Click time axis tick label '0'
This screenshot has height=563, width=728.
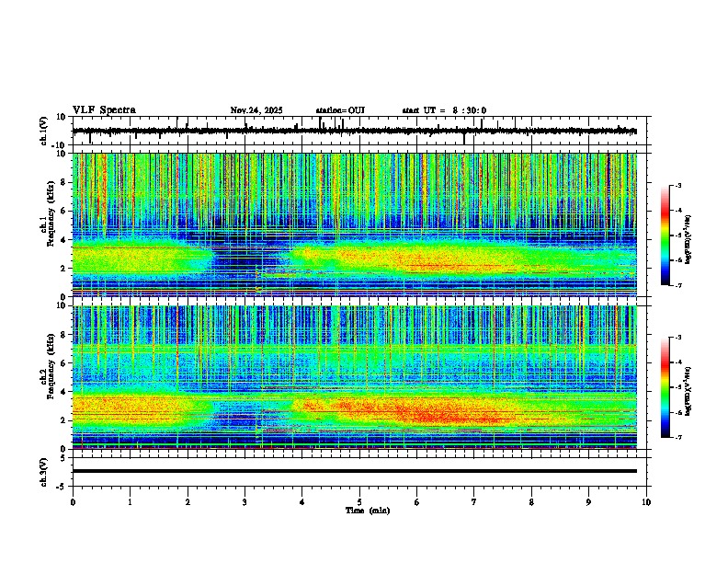click(73, 502)
